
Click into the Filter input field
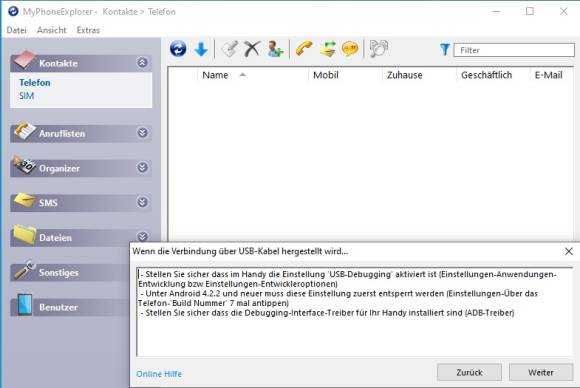pyautogui.click(x=514, y=50)
